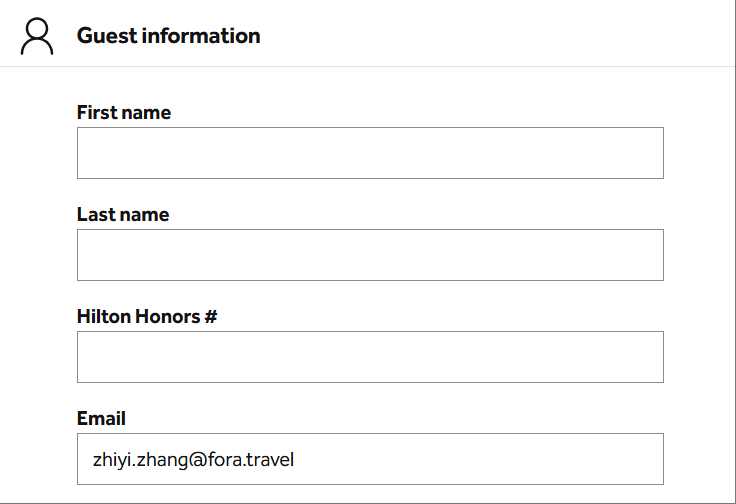Click the zhiyi.zhang@fora.travel email text

(x=193, y=460)
